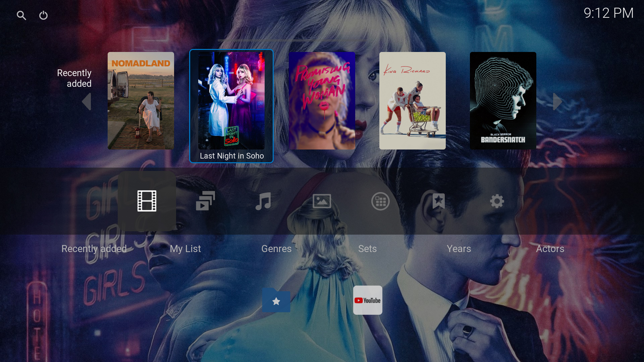Click the 9:12 PM clock
Screen dimensions: 644x362
pyautogui.click(x=608, y=13)
